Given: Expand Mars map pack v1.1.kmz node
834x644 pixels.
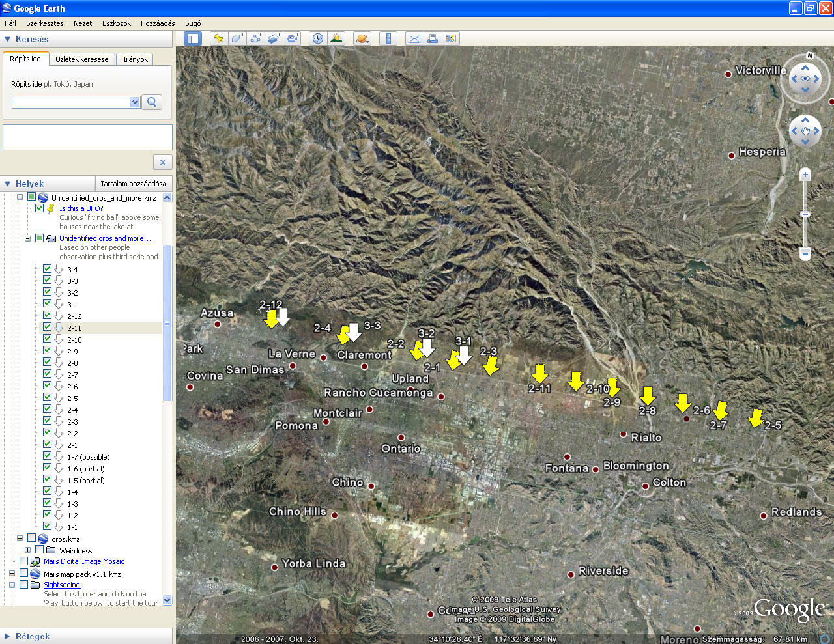Looking at the screenshot, I should click(12, 574).
